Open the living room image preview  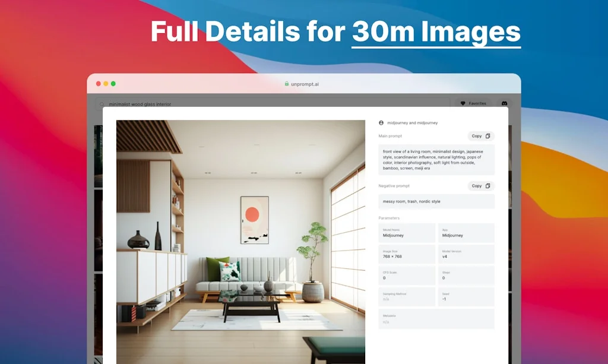click(240, 242)
